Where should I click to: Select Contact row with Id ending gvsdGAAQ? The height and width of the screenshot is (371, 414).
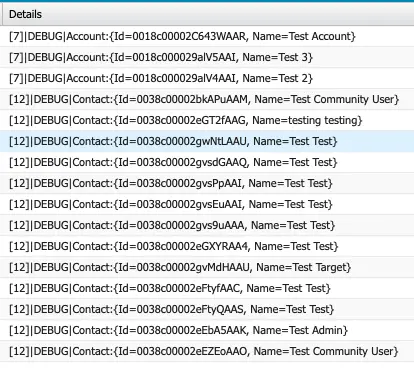pyautogui.click(x=207, y=162)
